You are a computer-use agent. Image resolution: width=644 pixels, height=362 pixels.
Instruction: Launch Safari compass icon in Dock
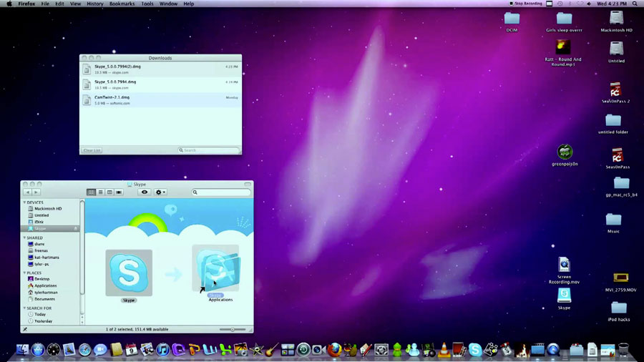pos(84,350)
